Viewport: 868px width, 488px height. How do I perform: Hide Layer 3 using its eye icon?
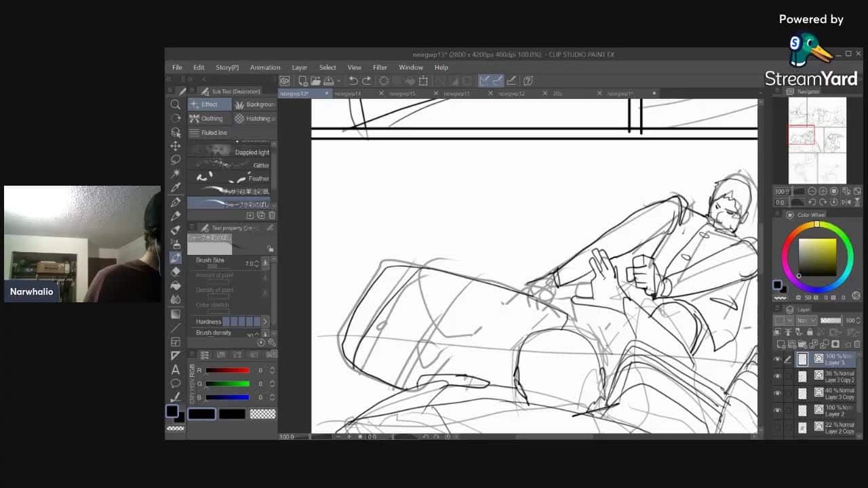click(777, 359)
